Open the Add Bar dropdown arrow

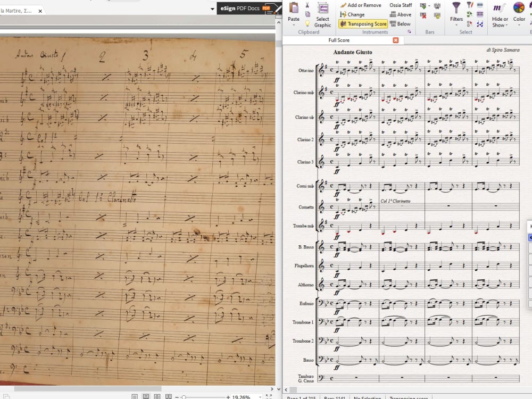point(429,6)
